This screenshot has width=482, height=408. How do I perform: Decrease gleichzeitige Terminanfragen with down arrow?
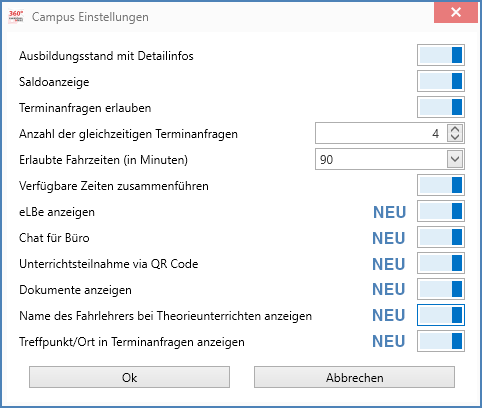455,137
